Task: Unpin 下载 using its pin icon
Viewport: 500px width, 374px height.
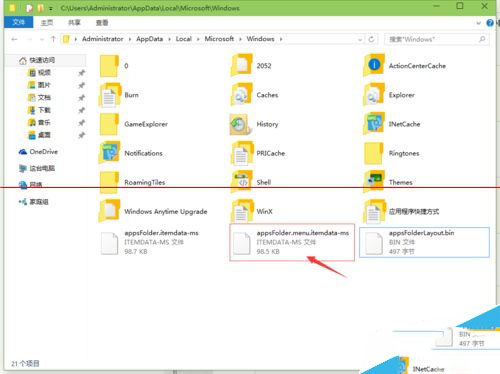Action: [x=81, y=110]
